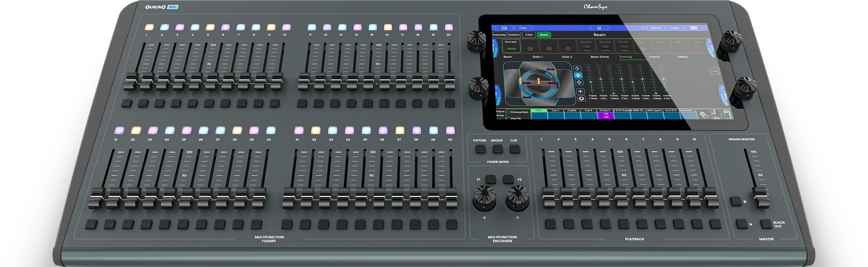Push the lit select button for fader 1
This screenshot has height=267, width=868.
(149, 27)
